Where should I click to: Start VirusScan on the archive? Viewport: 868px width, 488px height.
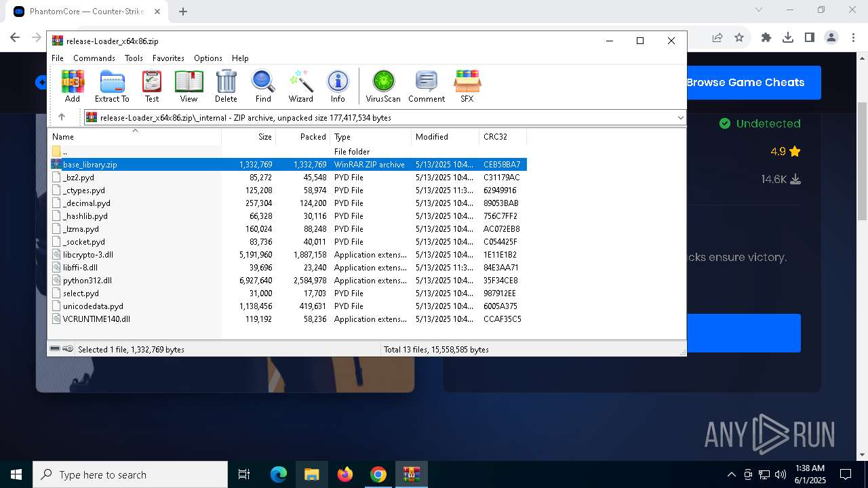pyautogui.click(x=383, y=86)
